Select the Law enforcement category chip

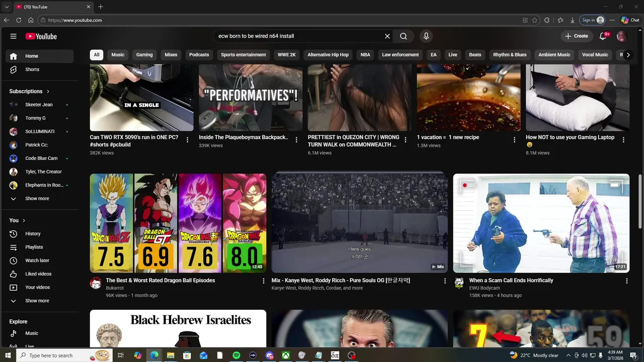(x=400, y=55)
